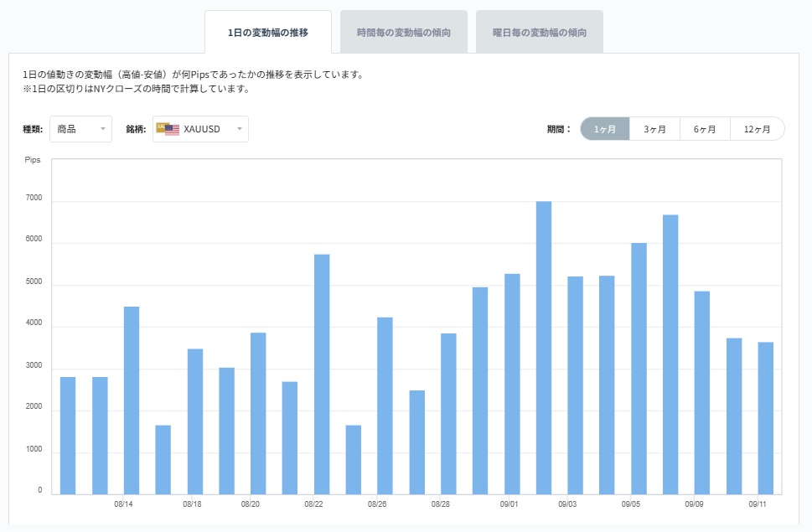Open the 銘柄 dropdown showing XAUUSD
812x532 pixels.
click(x=200, y=129)
